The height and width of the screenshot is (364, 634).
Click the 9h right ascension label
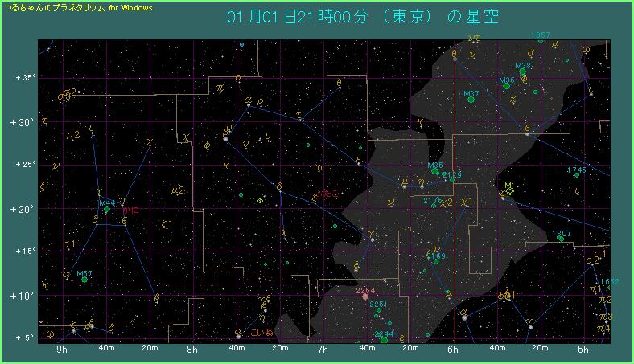click(x=61, y=350)
